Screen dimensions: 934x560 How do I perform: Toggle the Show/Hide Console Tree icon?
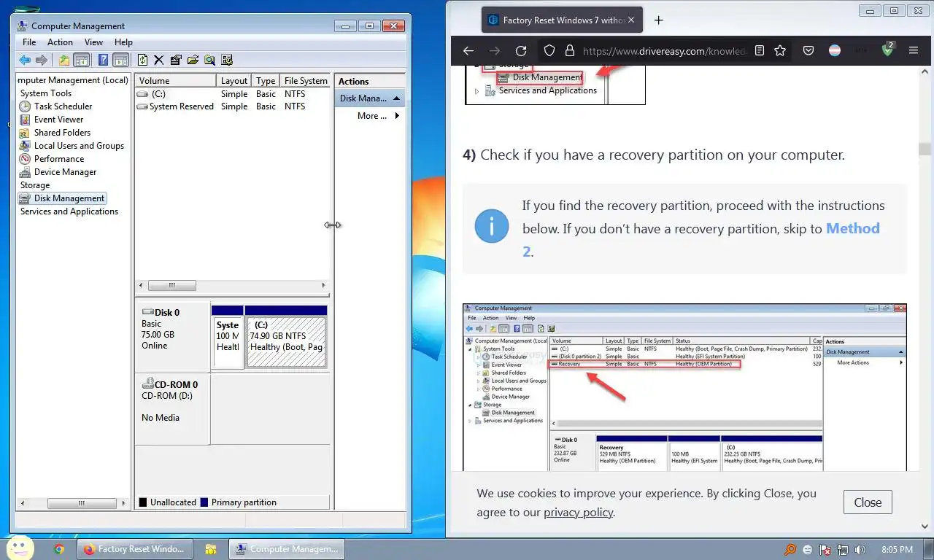[82, 60]
